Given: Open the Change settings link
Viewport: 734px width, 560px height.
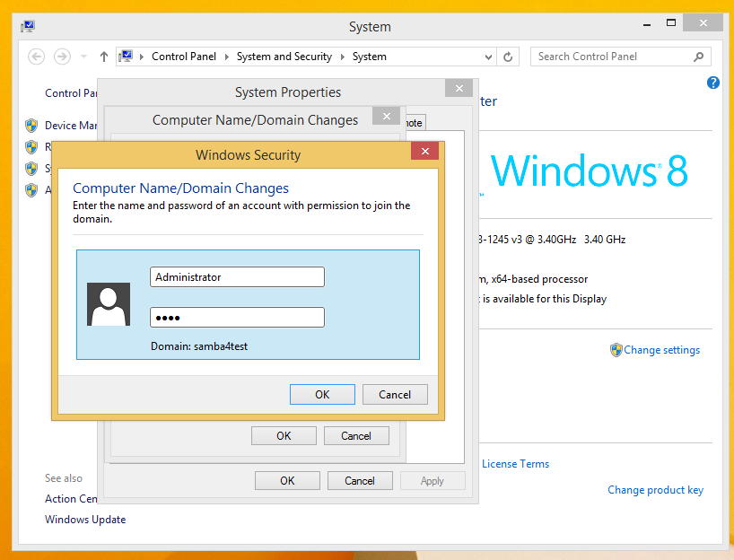Looking at the screenshot, I should [662, 350].
